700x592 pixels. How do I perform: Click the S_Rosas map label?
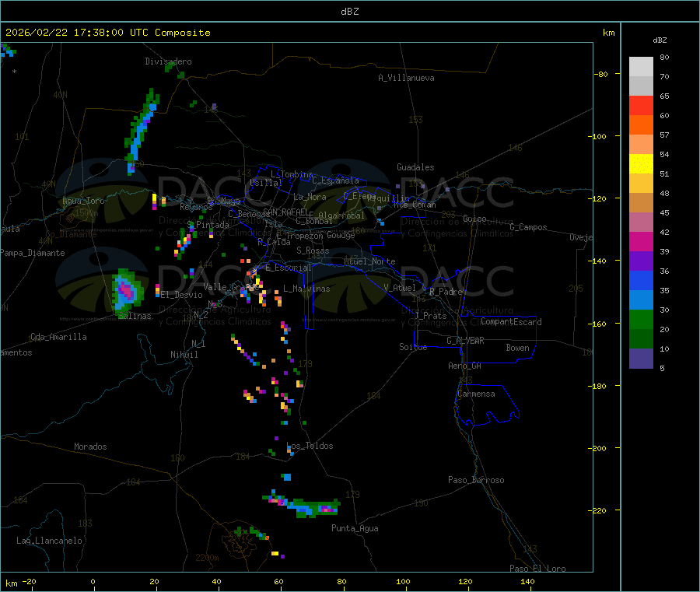point(313,250)
